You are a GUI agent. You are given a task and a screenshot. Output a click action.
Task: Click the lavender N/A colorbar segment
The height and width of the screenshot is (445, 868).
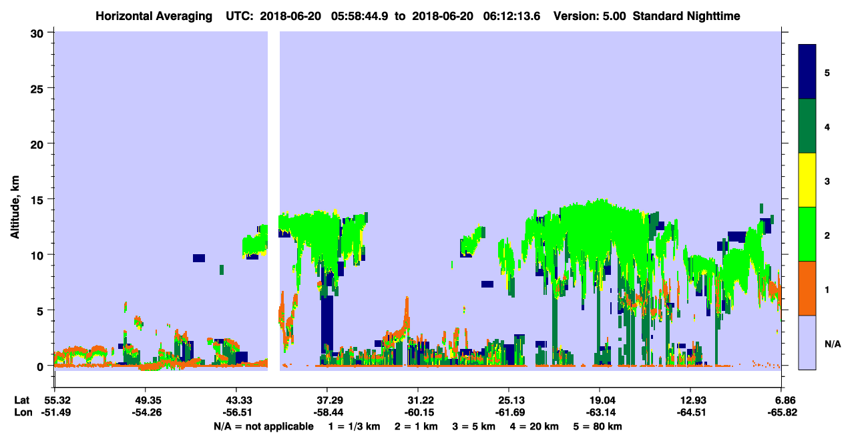coord(807,342)
